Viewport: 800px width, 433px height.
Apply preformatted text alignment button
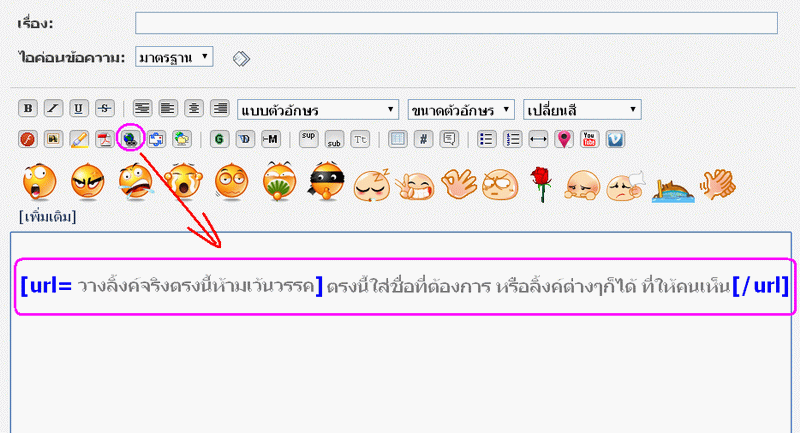[x=142, y=108]
